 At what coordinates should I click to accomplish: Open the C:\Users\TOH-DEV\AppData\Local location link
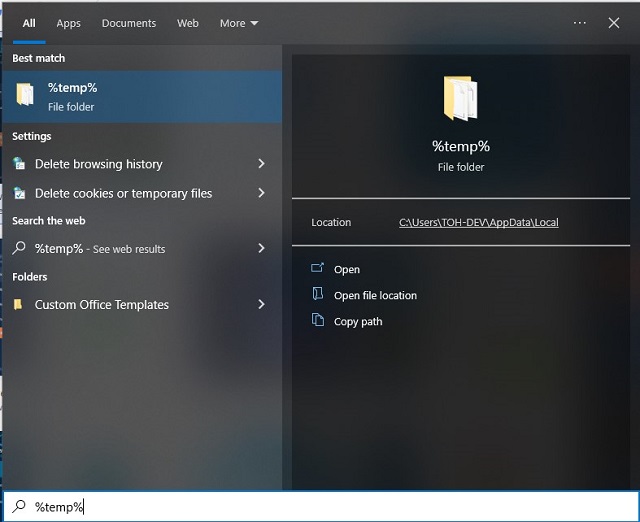click(479, 222)
